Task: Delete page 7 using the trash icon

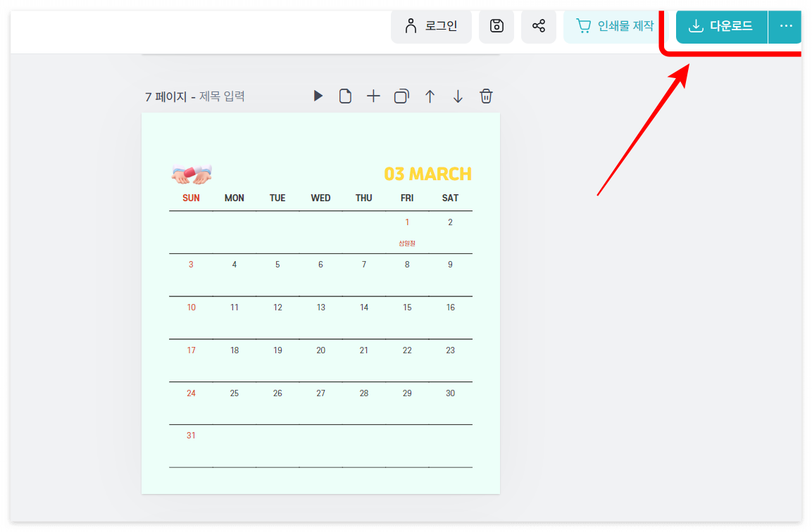Action: coord(486,96)
